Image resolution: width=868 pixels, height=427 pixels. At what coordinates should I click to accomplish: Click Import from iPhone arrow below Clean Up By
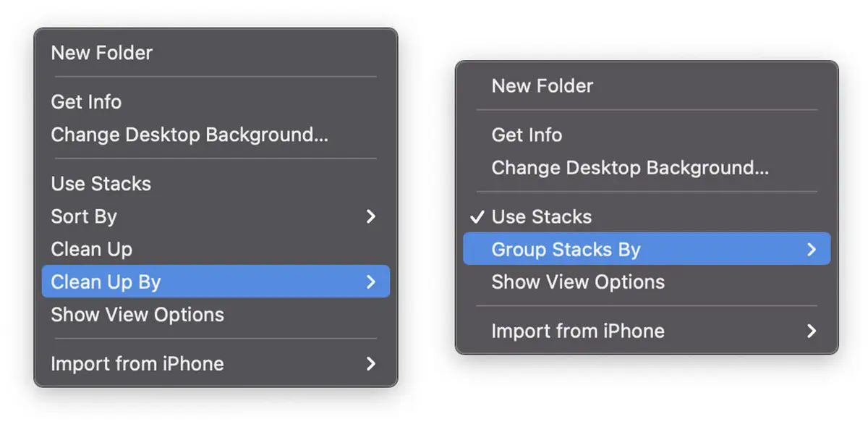(370, 363)
